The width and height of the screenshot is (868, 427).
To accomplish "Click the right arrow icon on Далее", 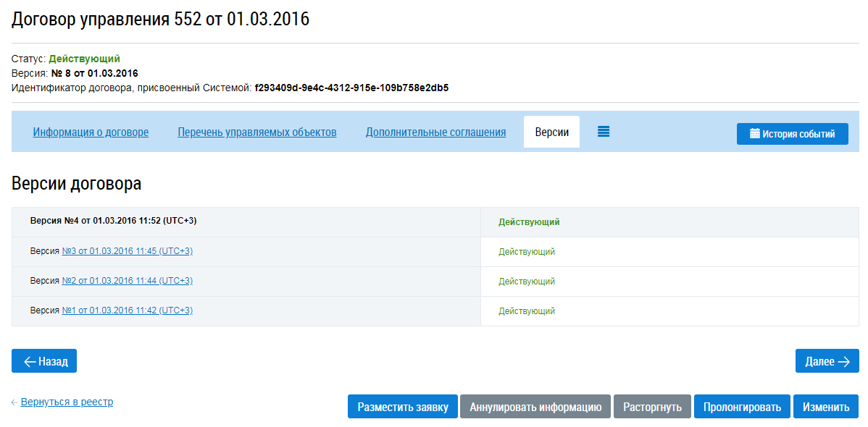I will [x=843, y=362].
